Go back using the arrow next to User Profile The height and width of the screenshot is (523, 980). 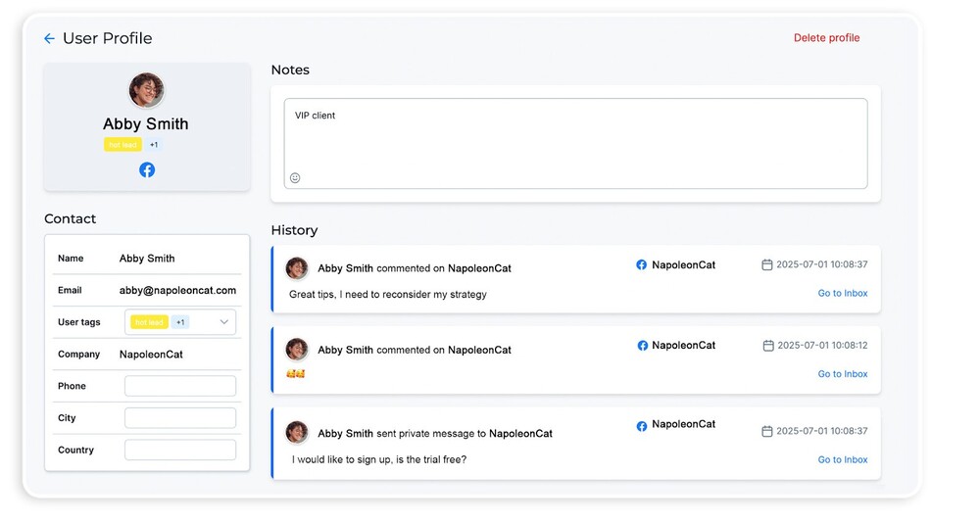click(x=49, y=39)
